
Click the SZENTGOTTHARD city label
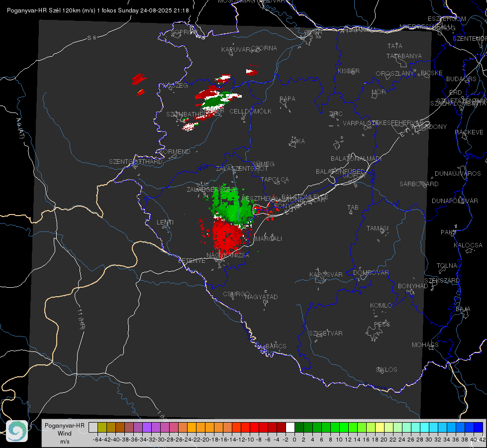click(x=136, y=162)
